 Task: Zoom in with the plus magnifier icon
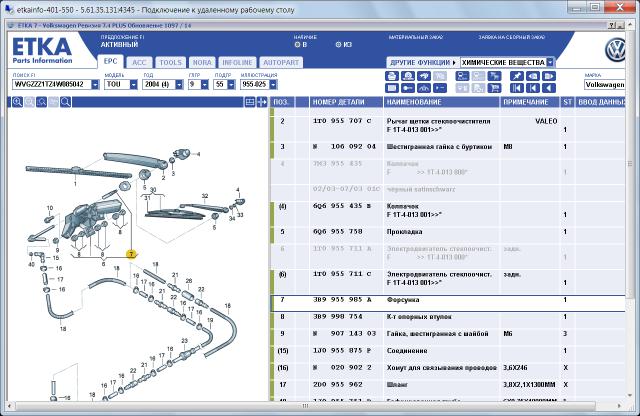pyautogui.click(x=17, y=102)
